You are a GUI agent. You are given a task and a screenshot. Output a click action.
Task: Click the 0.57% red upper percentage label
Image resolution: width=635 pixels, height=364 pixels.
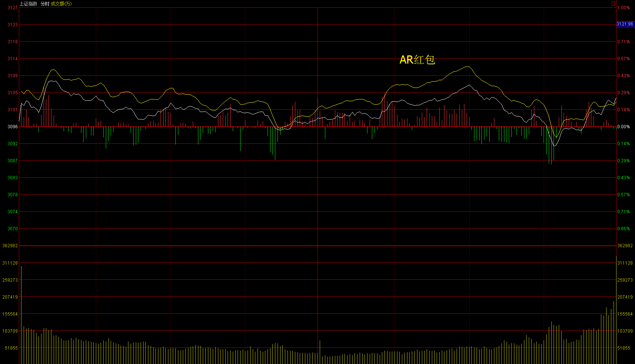coord(624,59)
